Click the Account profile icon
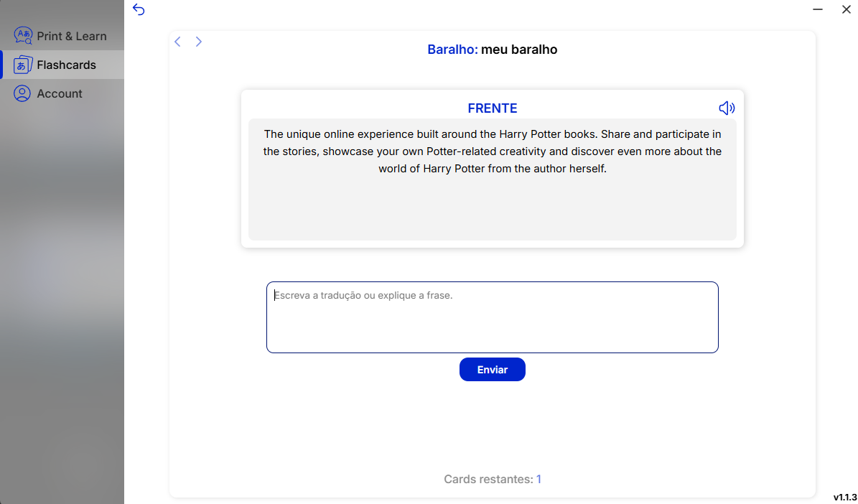Screen dimensions: 858x504 coord(23,93)
